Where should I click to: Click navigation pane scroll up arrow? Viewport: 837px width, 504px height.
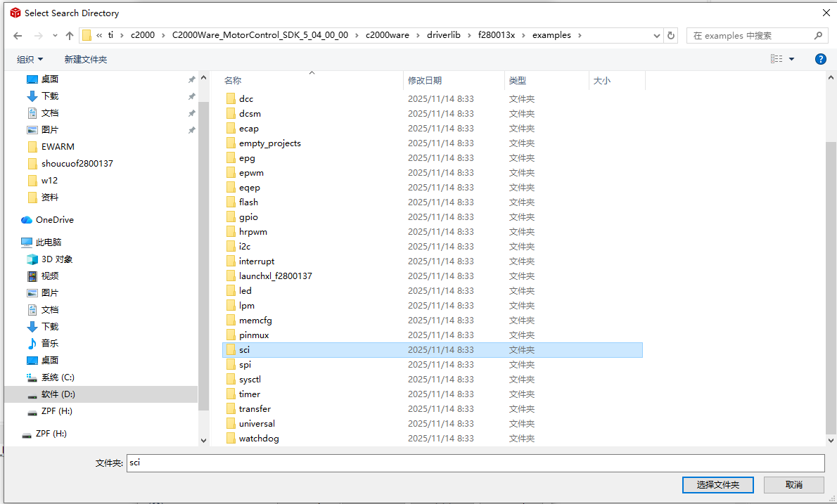[x=203, y=78]
